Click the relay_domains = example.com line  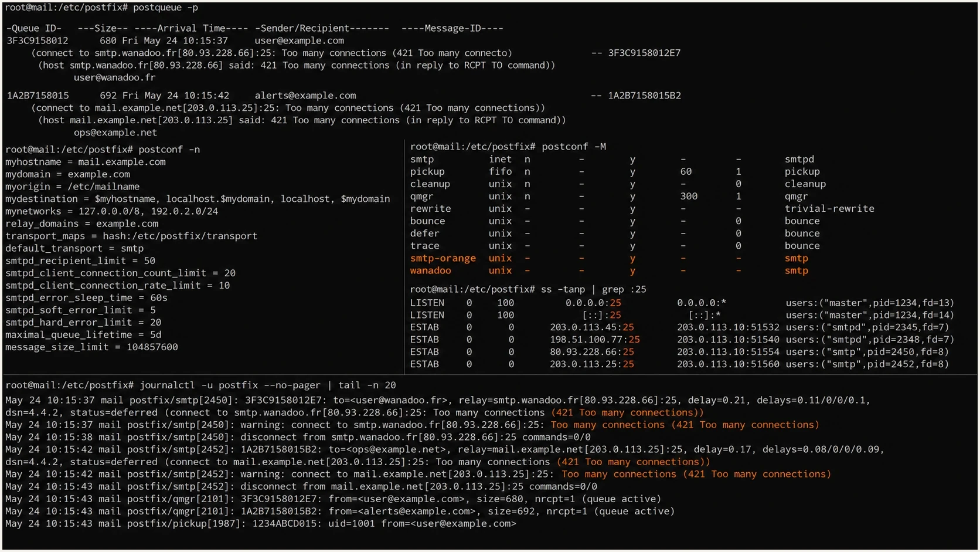82,223
